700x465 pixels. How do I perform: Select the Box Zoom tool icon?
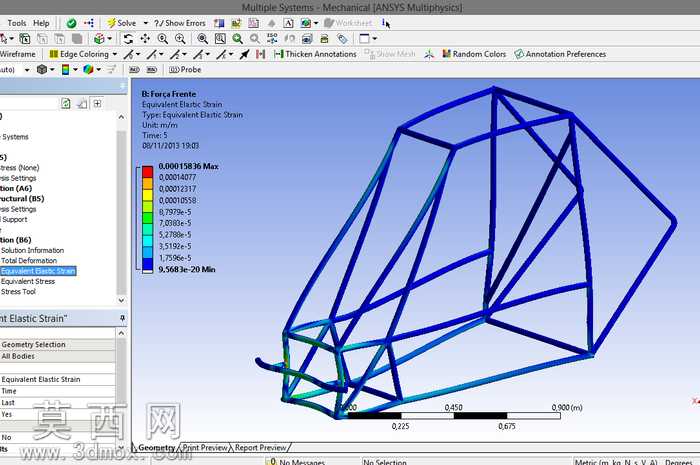(x=180, y=39)
